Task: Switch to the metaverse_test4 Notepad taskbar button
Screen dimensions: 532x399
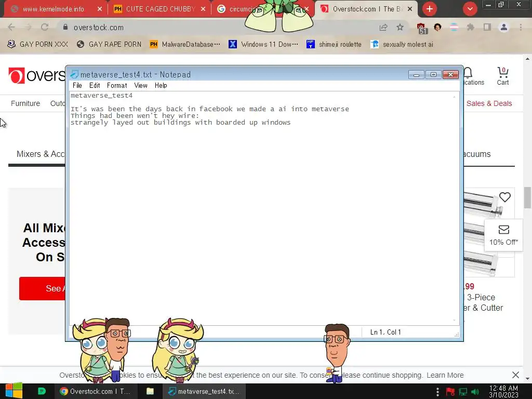Action: pos(204,391)
